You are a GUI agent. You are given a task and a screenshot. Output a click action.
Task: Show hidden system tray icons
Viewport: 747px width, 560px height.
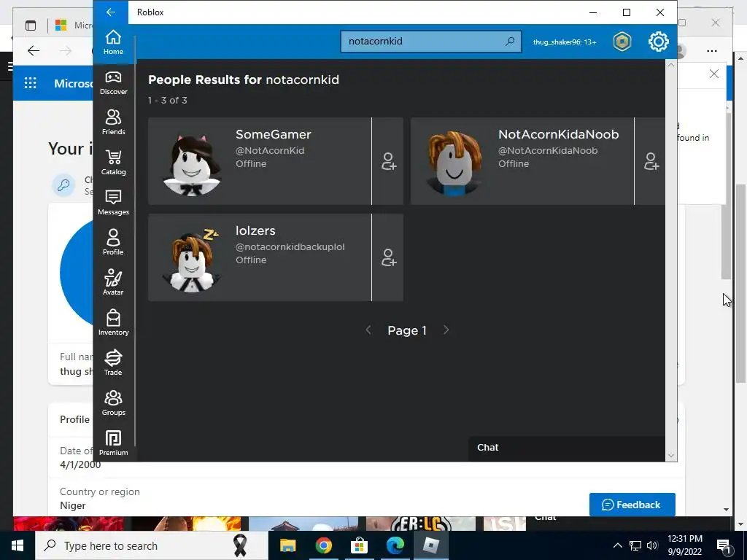617,545
